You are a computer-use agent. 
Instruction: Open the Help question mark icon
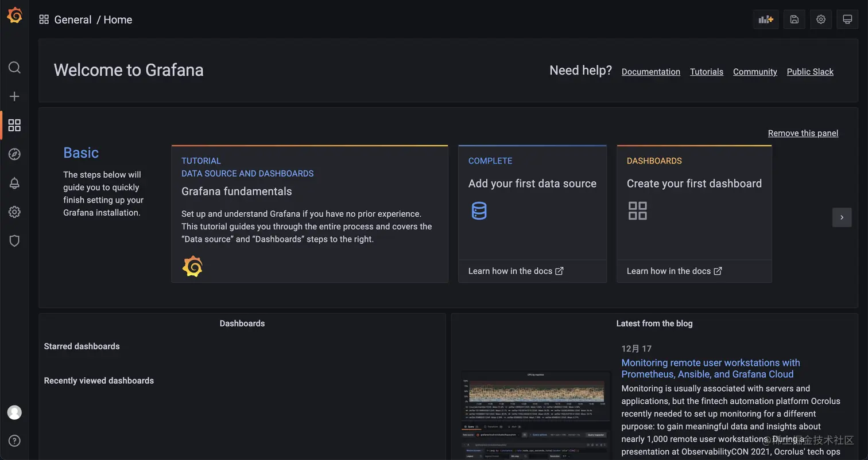point(14,440)
